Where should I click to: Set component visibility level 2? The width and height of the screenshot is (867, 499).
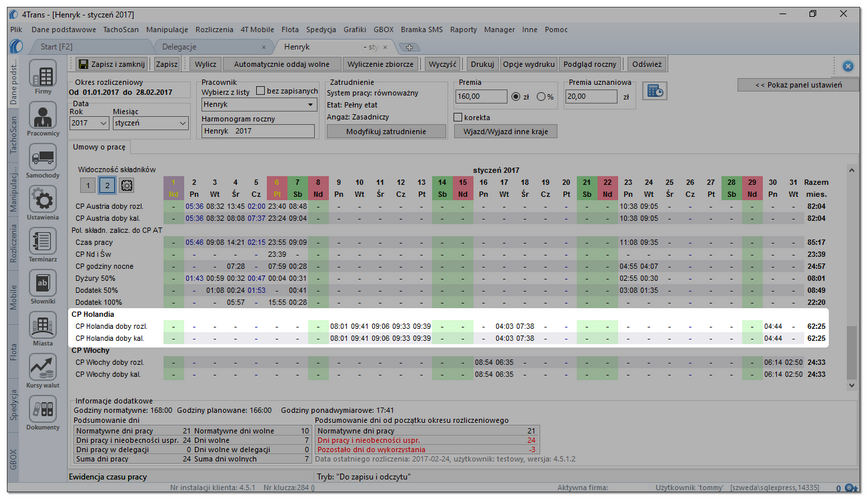[107, 185]
